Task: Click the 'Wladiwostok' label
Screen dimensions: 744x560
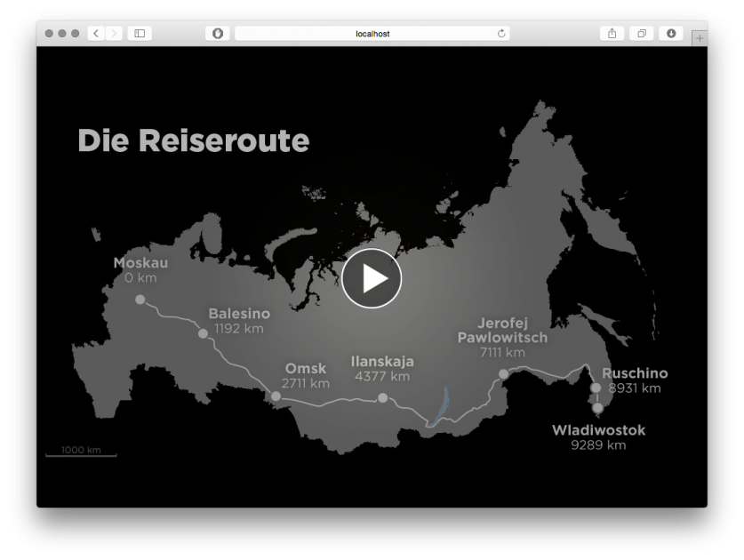Action: [599, 430]
